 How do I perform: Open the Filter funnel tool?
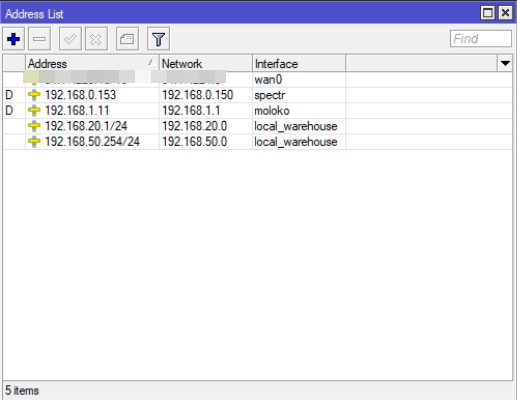(158, 39)
